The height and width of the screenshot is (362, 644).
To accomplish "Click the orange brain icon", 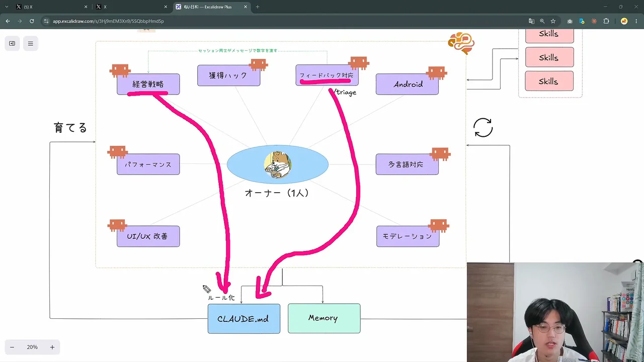I will pos(461,43).
